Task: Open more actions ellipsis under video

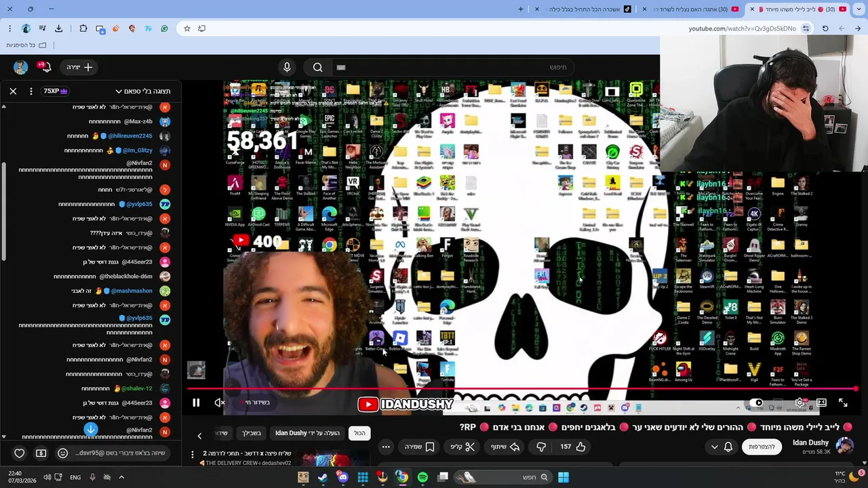Action: pyautogui.click(x=386, y=447)
